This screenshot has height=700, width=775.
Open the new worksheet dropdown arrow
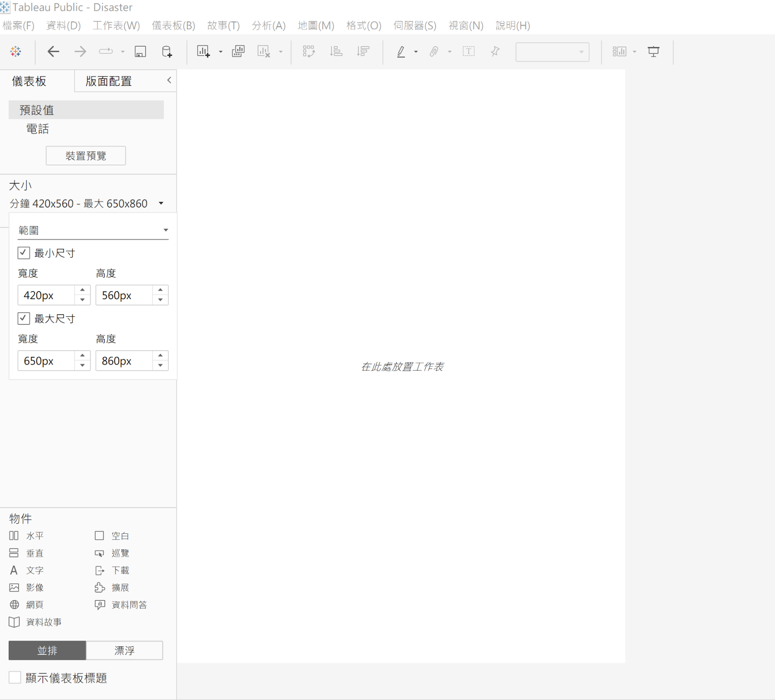[220, 52]
